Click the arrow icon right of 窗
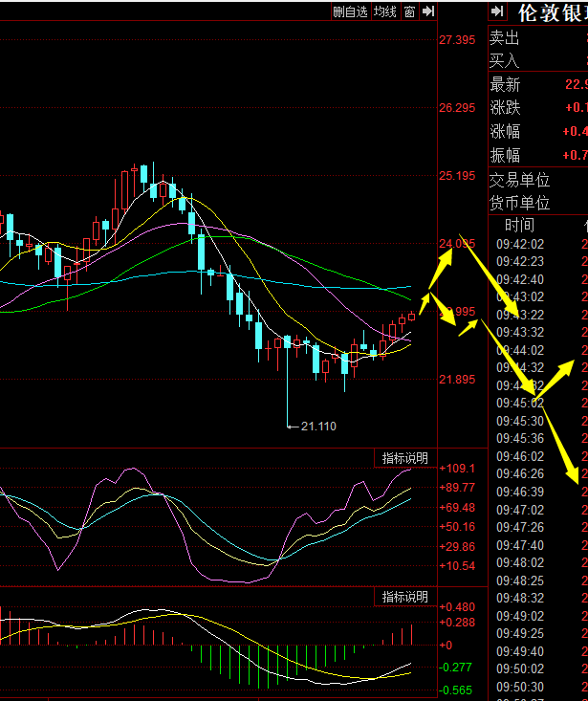The width and height of the screenshot is (588, 701). coord(428,11)
